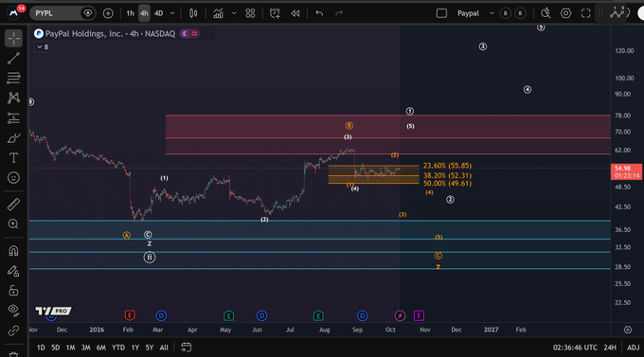Set range to YTD
Viewport: 644px width, 357px height.
point(118,348)
